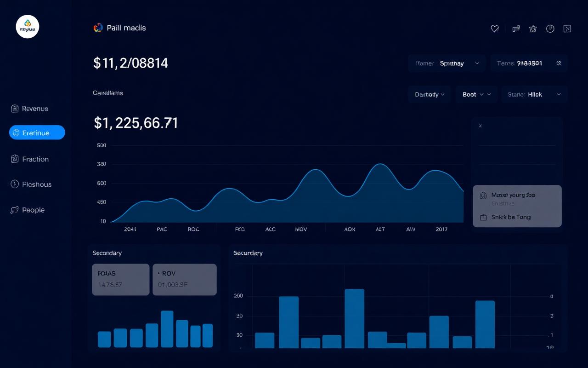Image resolution: width=588 pixels, height=368 pixels.
Task: Open the Starc Hiick dropdown
Action: [534, 94]
